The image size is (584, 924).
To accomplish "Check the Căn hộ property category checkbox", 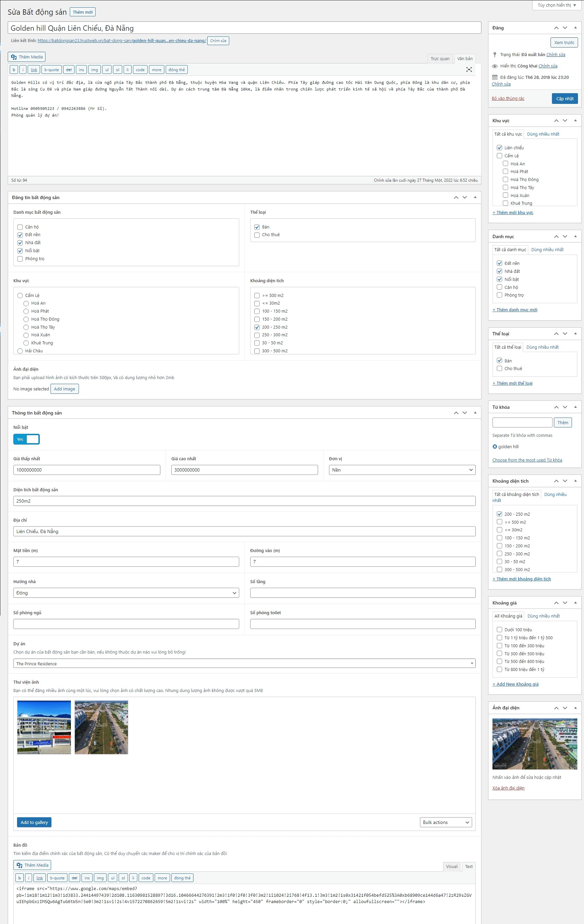I will point(20,227).
